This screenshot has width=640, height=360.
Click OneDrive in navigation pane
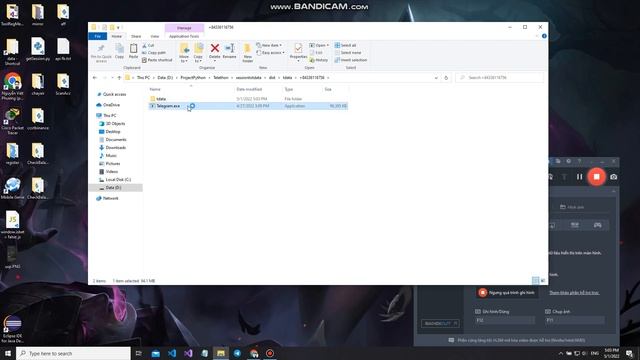pos(111,105)
